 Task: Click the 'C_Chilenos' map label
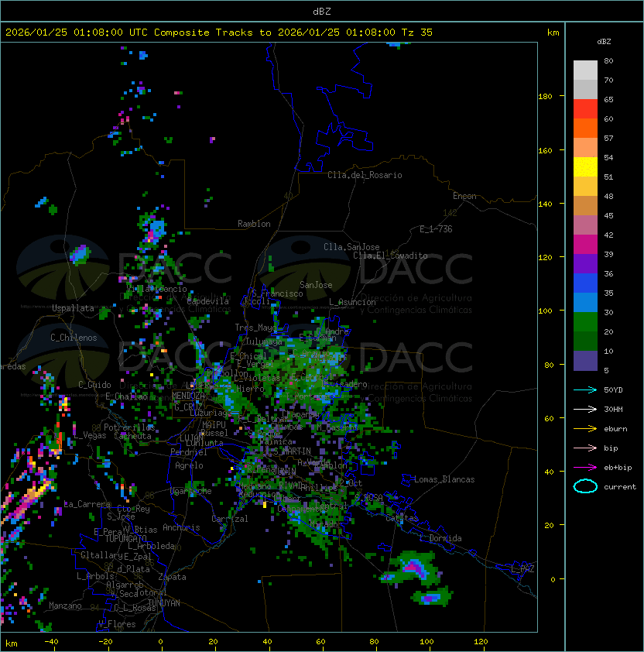coord(74,338)
